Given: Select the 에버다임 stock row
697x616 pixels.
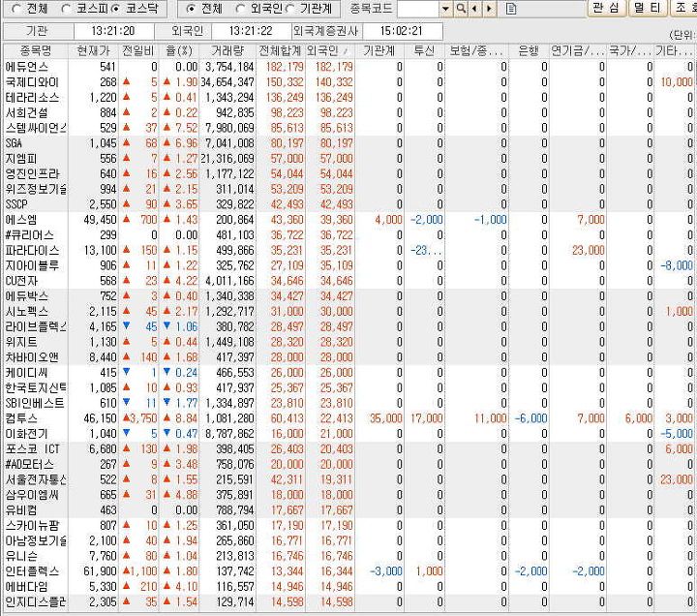Looking at the screenshot, I should pos(348,587).
